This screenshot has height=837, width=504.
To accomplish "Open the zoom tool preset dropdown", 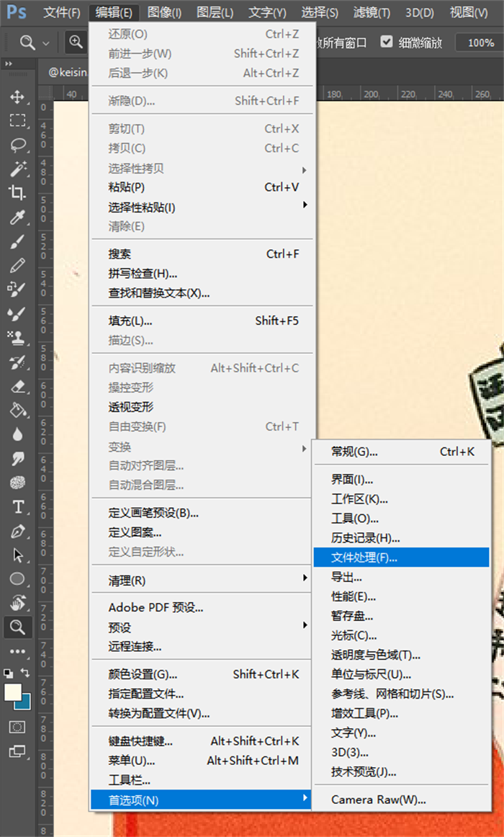I will [46, 42].
